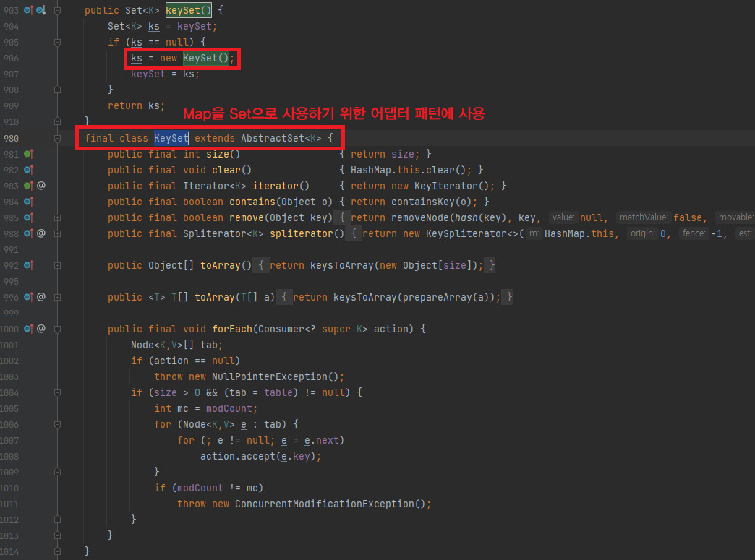
Task: Click the closing folded brace ending line 996
Action: click(x=508, y=297)
